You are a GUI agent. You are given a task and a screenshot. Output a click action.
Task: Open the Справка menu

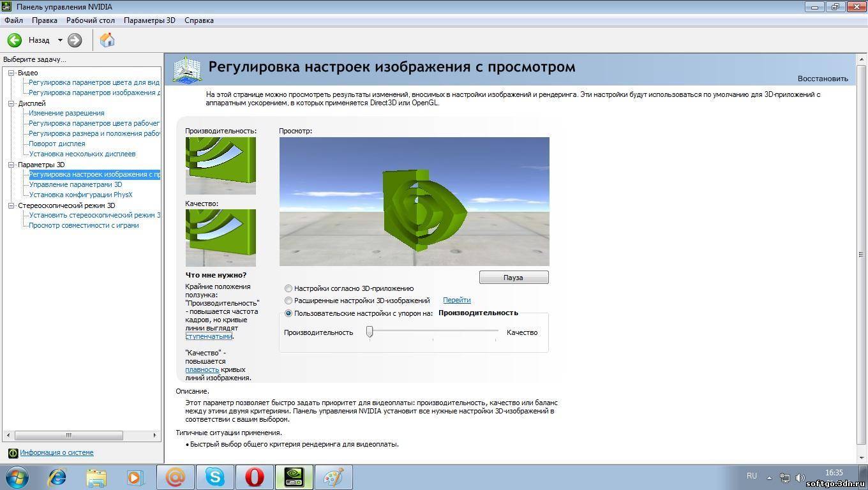point(199,20)
